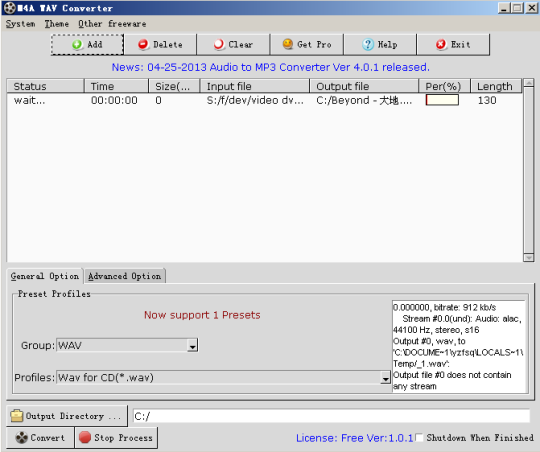This screenshot has width=540, height=452.
Task: Click the License Free Ver:1.0.1 link
Action: coord(354,438)
